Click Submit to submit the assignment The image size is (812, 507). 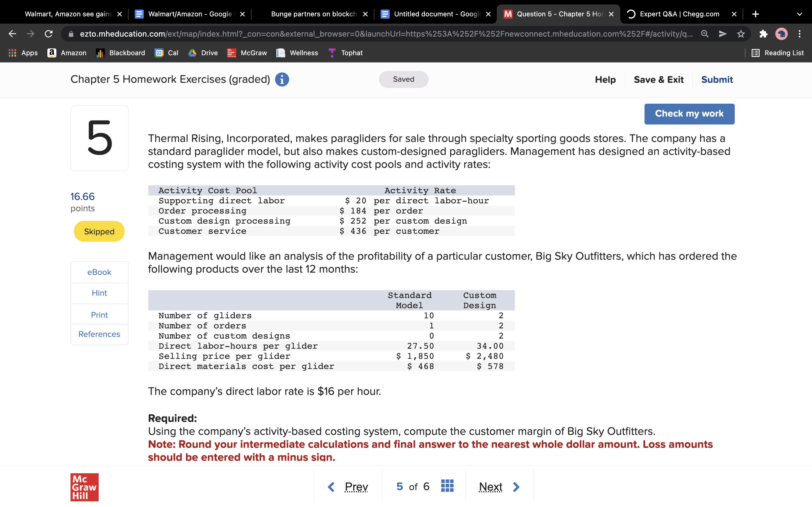716,79
